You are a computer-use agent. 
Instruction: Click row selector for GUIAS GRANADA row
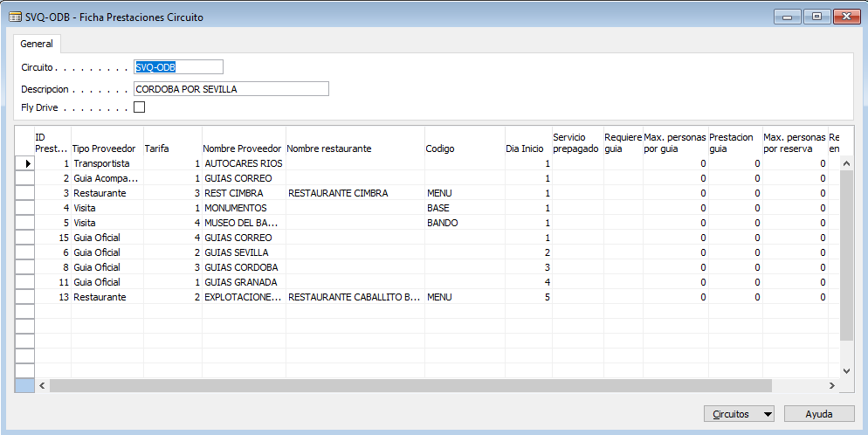(25, 282)
